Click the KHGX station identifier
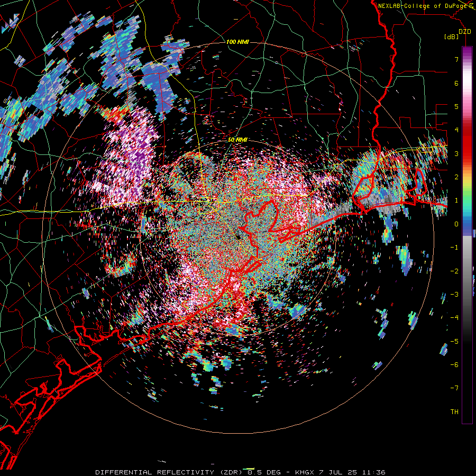Image resolution: width=476 pixels, height=476 pixels. click(305, 472)
